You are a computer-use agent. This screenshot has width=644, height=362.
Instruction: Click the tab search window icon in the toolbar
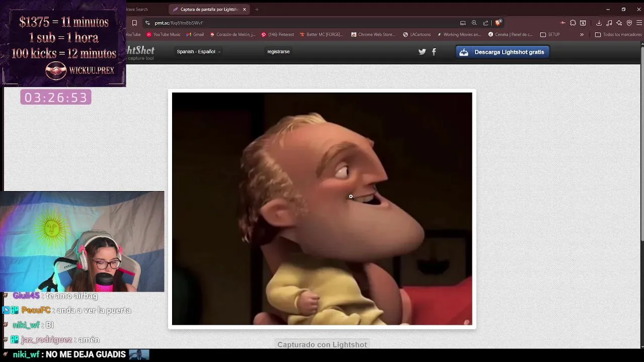tap(583, 23)
